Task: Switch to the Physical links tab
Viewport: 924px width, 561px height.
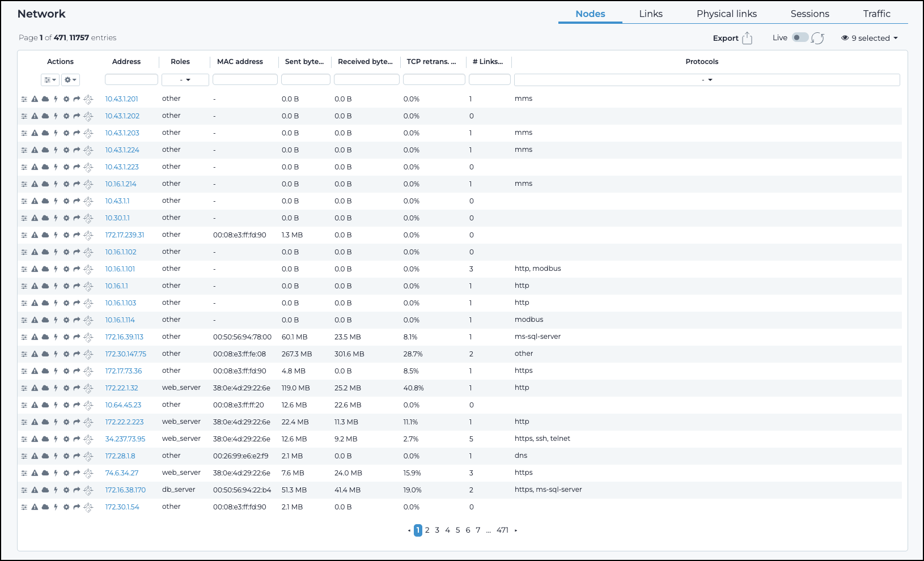Action: tap(727, 14)
